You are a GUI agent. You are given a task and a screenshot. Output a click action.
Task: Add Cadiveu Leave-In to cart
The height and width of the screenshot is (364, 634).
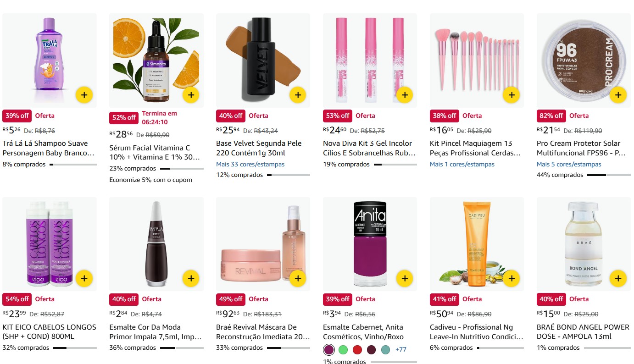coord(512,278)
